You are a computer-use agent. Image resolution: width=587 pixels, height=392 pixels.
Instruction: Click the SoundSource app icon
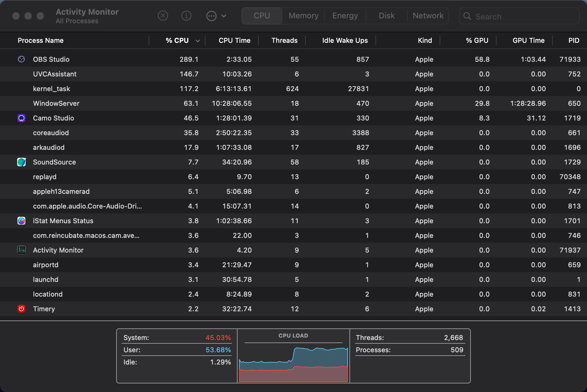point(21,162)
